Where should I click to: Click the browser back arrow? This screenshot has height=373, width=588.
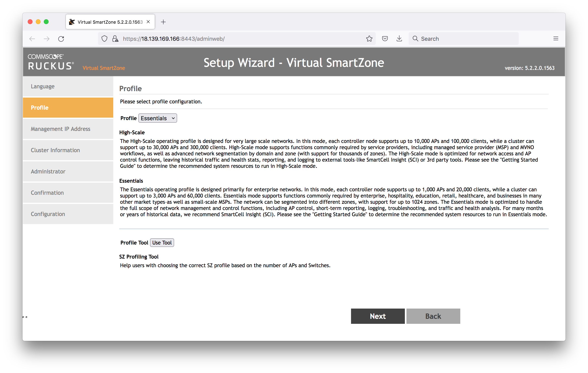tap(32, 39)
